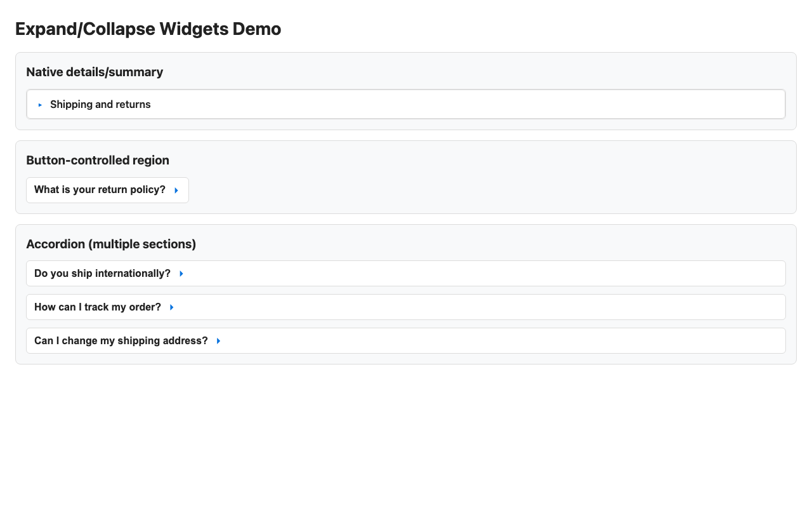Expand the "Do you ship internationally?" accordion item

102,273
